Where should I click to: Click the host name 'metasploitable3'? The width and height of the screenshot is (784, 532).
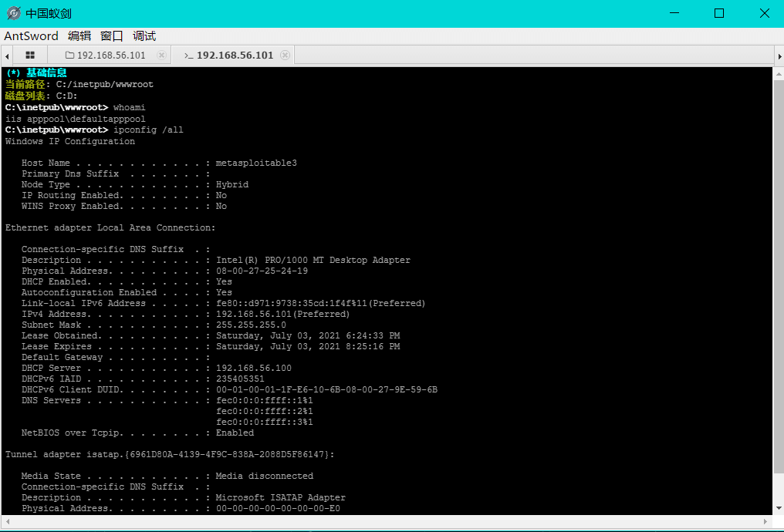point(256,163)
